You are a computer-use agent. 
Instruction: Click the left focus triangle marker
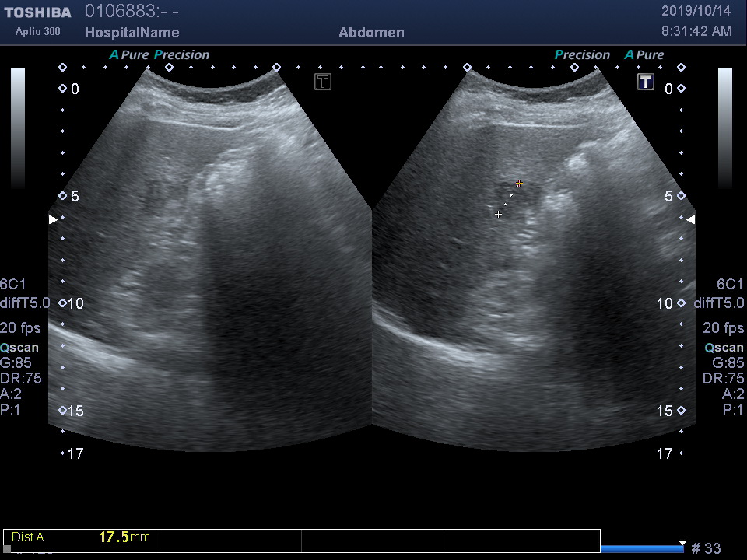pyautogui.click(x=53, y=220)
